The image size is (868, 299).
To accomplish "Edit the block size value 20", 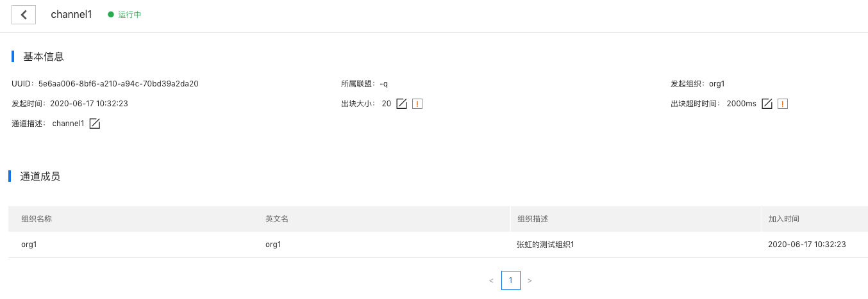I will pos(402,104).
